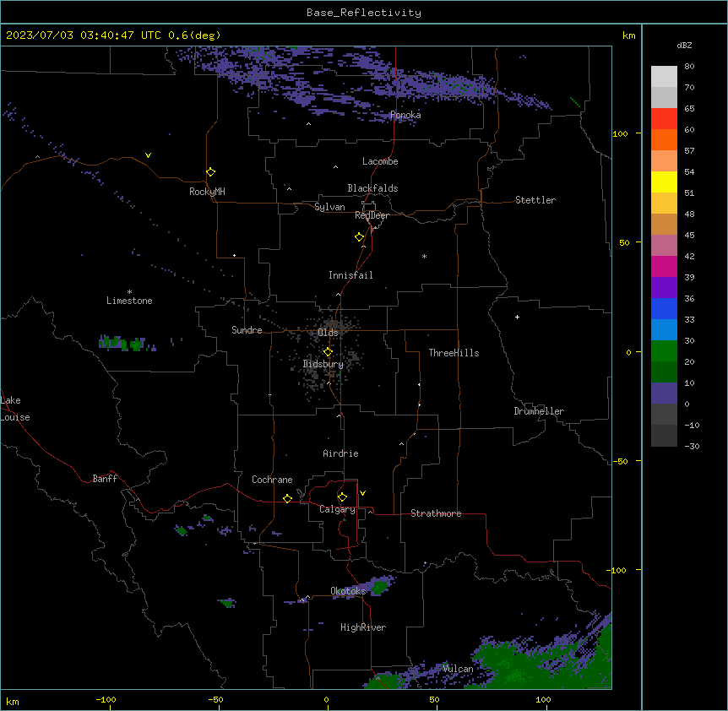Click the yellow diamond marker south of RedDeer

(360, 237)
